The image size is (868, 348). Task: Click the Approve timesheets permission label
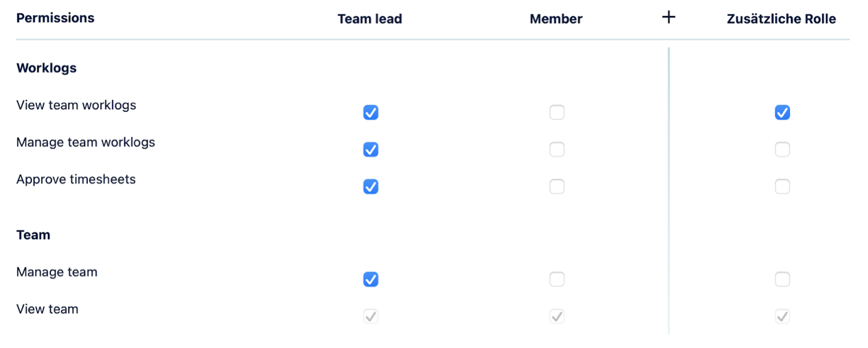tap(76, 179)
